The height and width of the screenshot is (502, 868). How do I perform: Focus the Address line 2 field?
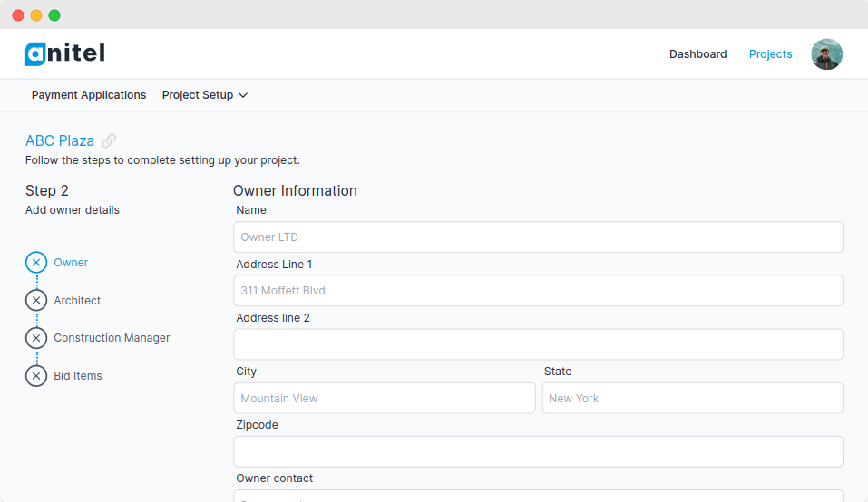tap(538, 344)
